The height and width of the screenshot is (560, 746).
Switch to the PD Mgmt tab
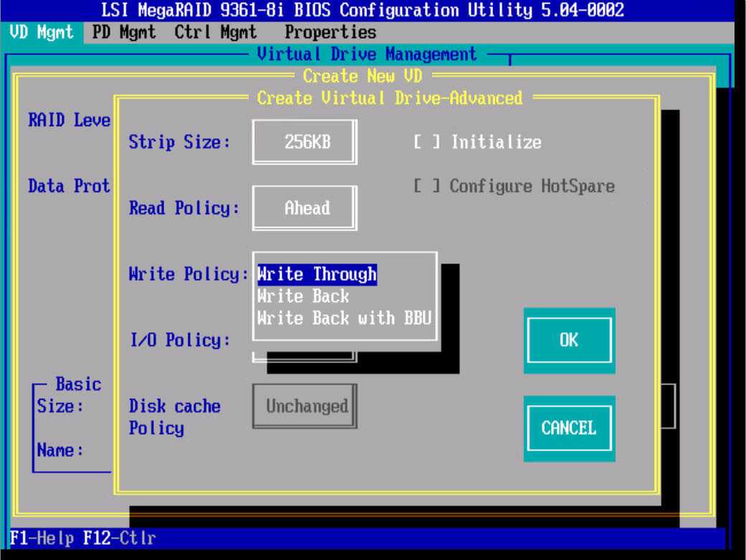124,32
